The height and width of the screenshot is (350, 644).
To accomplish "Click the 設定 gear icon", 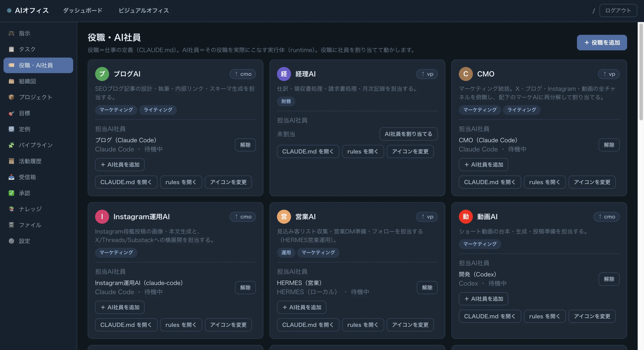I will click(11, 241).
